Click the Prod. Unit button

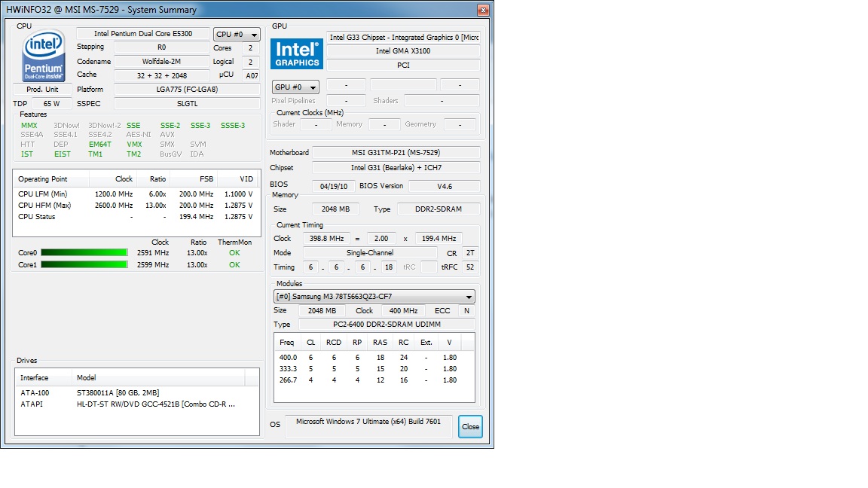42,89
